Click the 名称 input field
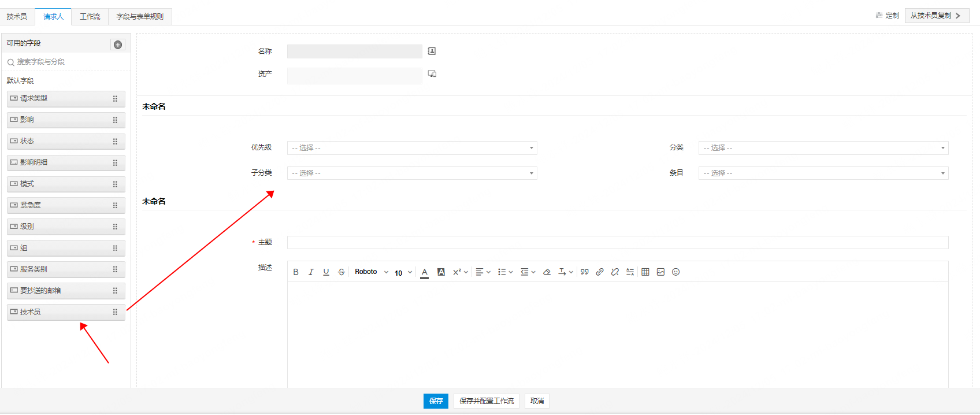Screen dimensions: 980x415 355,51
